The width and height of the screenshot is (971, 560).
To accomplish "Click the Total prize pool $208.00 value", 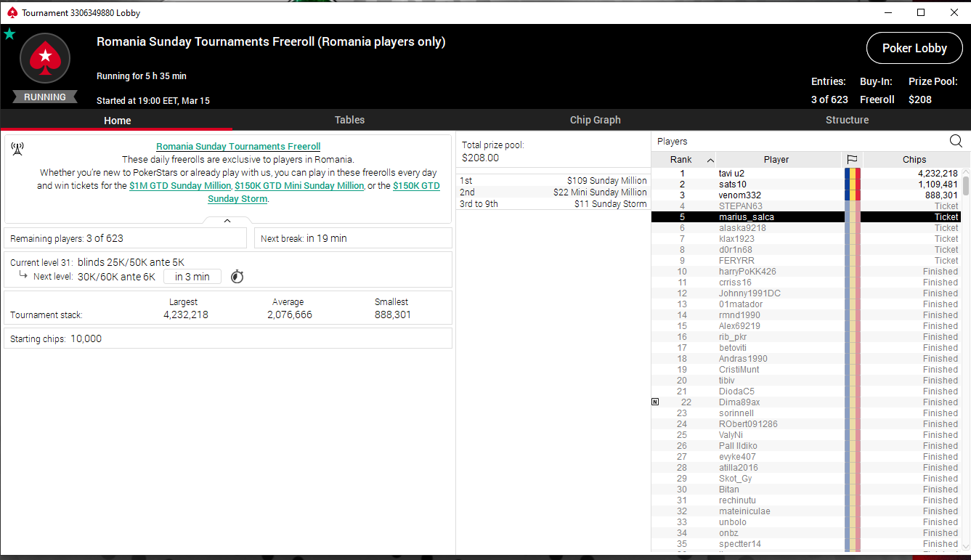I will tap(481, 158).
